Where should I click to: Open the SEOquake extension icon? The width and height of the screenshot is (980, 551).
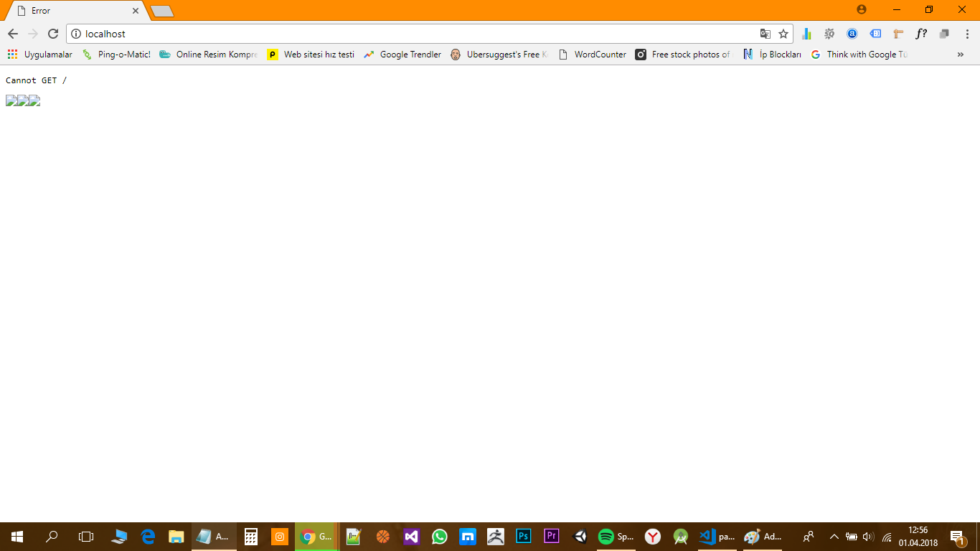pyautogui.click(x=829, y=34)
